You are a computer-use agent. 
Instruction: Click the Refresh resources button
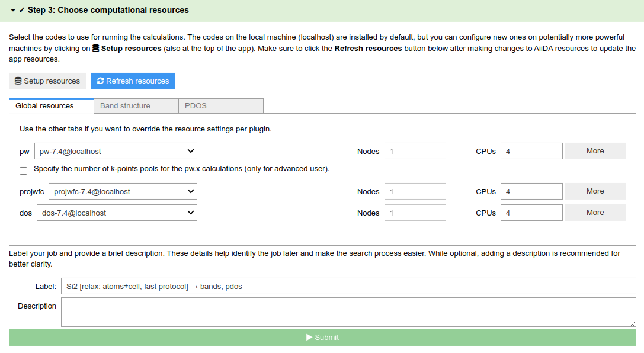click(x=133, y=81)
